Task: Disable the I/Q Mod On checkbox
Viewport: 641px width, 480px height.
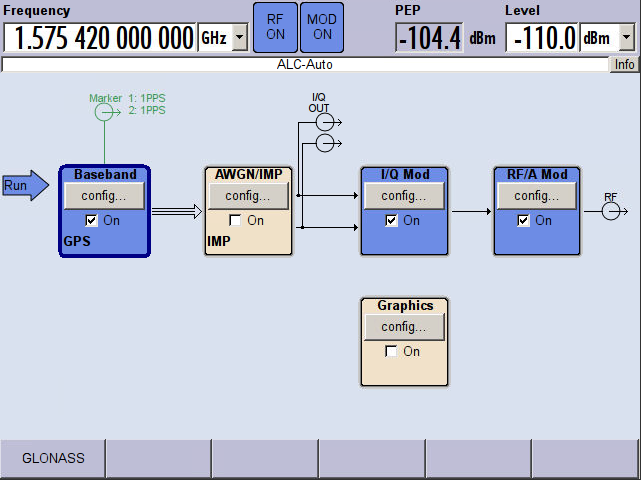Action: [x=392, y=220]
